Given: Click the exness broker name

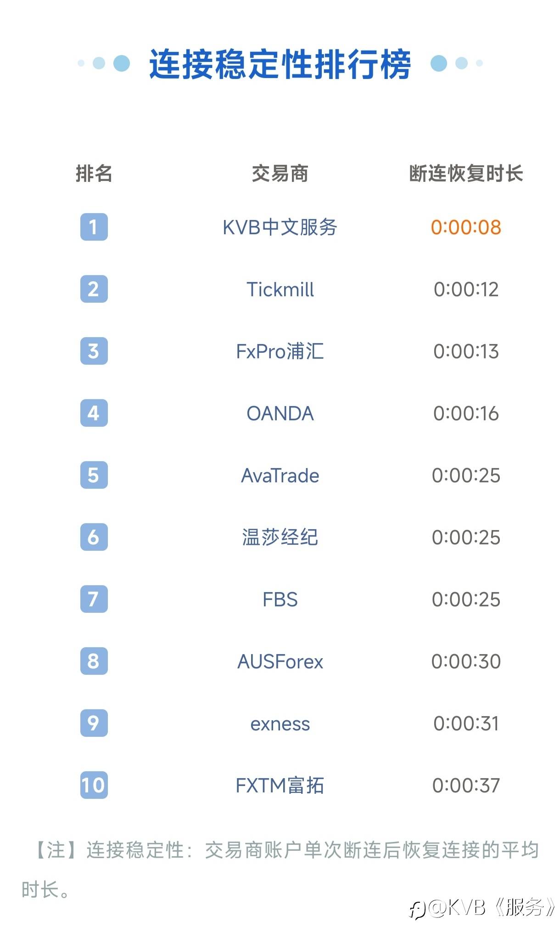Looking at the screenshot, I should [280, 724].
